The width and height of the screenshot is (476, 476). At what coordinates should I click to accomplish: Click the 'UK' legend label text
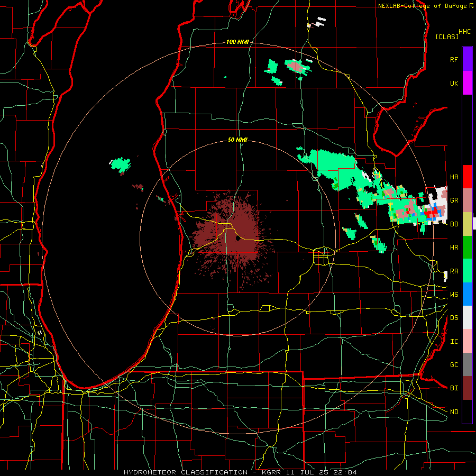[454, 83]
